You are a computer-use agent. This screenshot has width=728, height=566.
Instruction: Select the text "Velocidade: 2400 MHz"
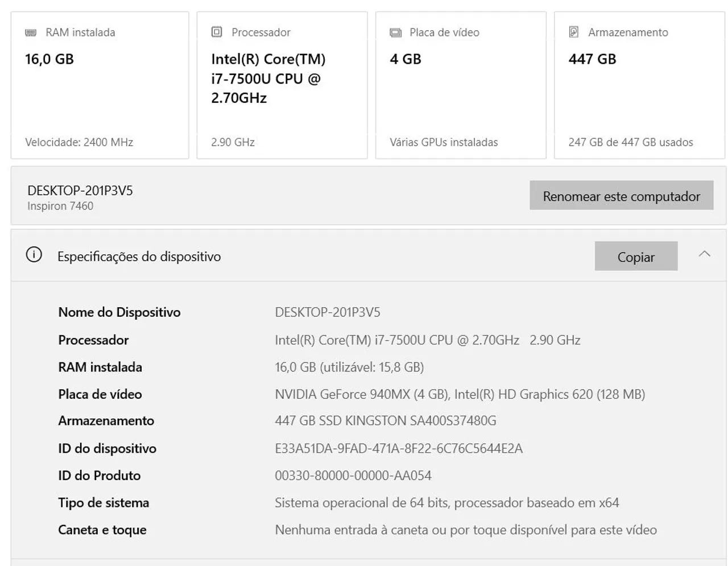point(79,142)
